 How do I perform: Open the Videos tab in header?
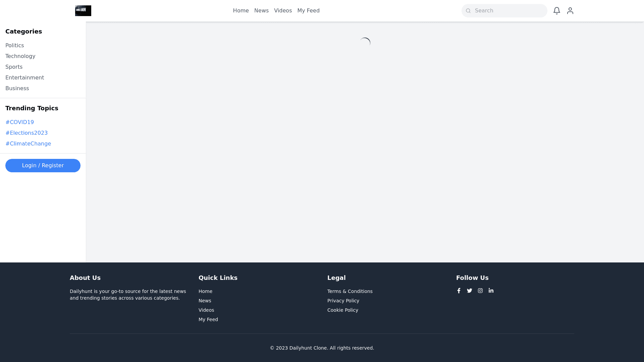coord(283,11)
